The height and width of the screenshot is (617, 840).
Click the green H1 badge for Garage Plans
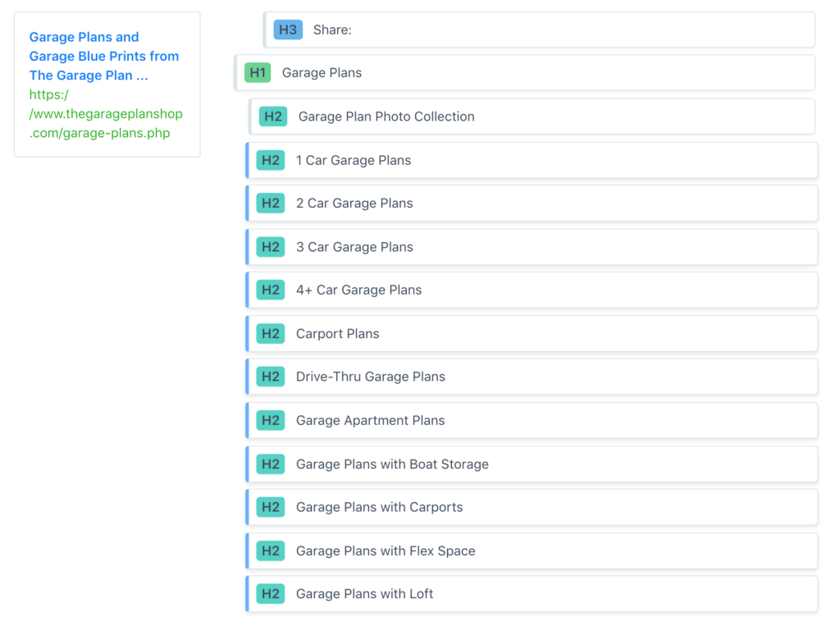[x=258, y=72]
